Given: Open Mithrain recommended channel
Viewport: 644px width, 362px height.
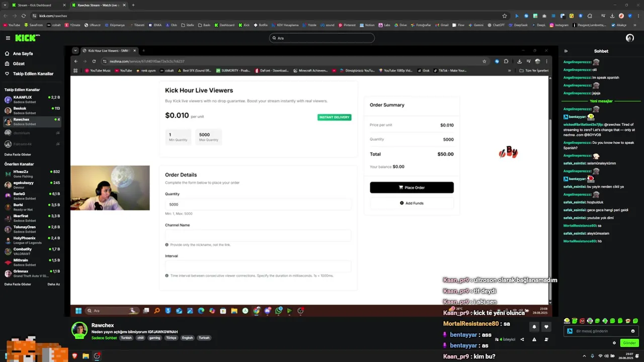Looking at the screenshot, I should 32,262.
